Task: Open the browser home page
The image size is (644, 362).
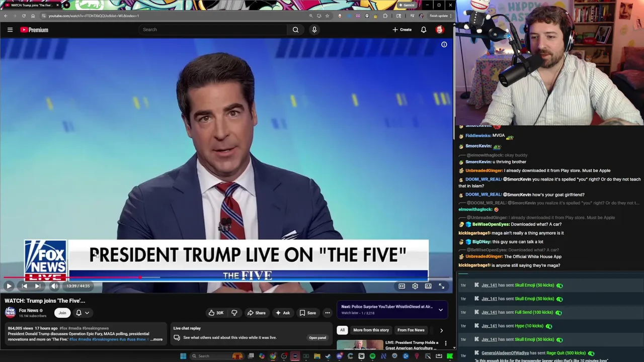Action: (33, 16)
